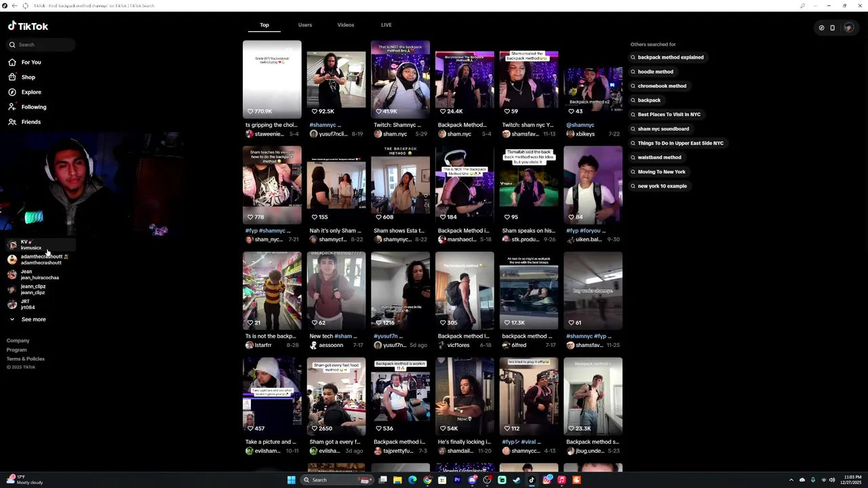This screenshot has width=868, height=488.
Task: Search for 'new york 10 example' suggestion
Action: click(x=658, y=186)
